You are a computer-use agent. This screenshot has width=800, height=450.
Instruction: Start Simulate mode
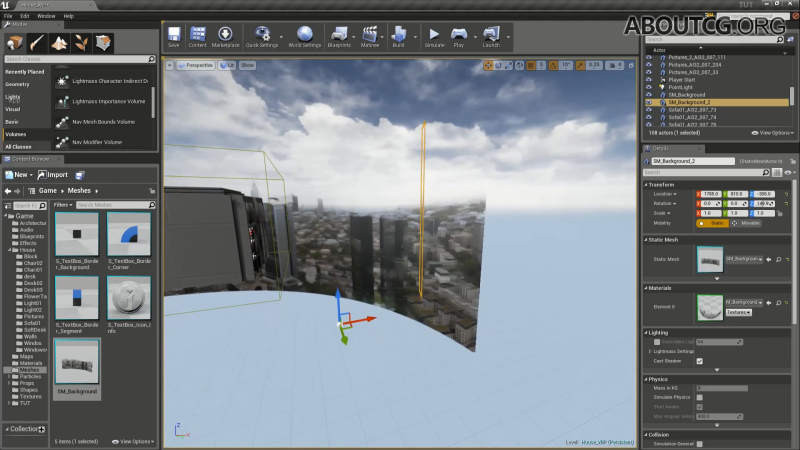tap(434, 37)
